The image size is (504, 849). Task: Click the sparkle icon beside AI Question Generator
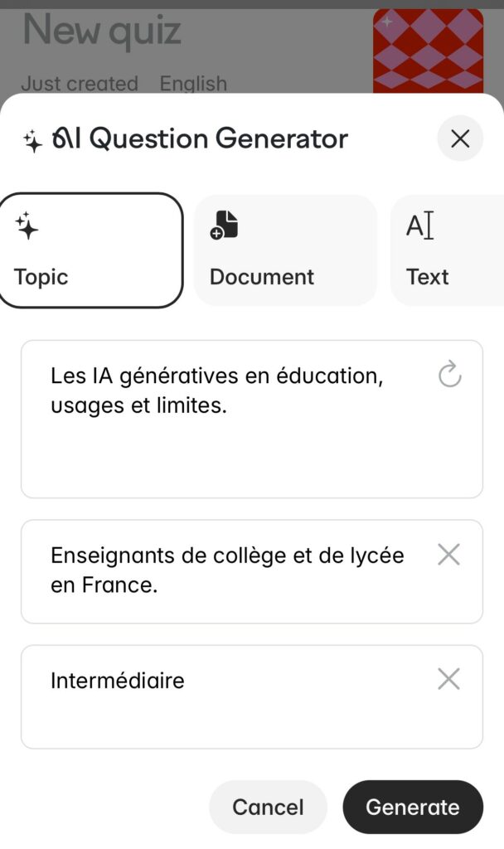coord(33,141)
